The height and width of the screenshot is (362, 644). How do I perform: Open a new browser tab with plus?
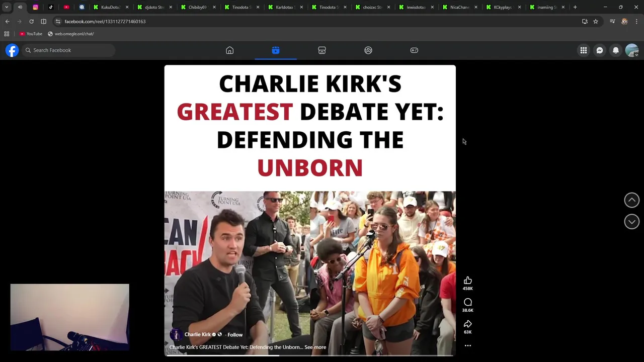tap(575, 7)
